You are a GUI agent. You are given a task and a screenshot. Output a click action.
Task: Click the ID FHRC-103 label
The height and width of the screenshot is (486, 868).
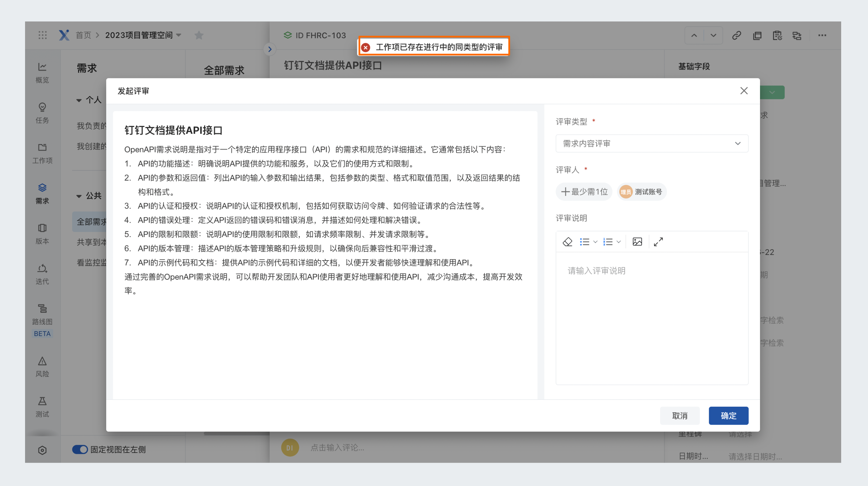(x=320, y=35)
